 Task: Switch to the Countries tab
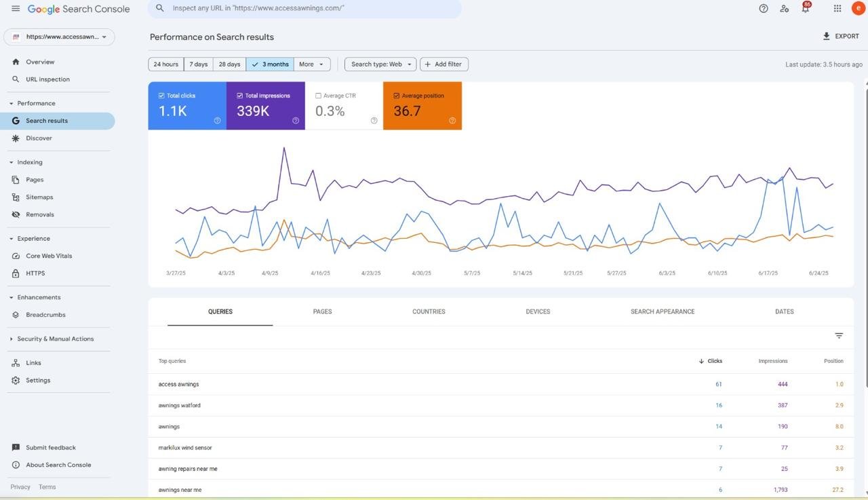pos(429,311)
